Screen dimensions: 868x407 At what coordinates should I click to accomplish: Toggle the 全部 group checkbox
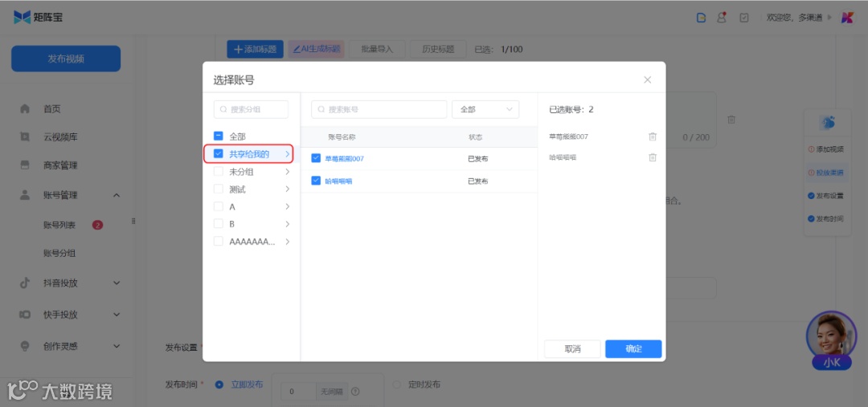coord(219,136)
